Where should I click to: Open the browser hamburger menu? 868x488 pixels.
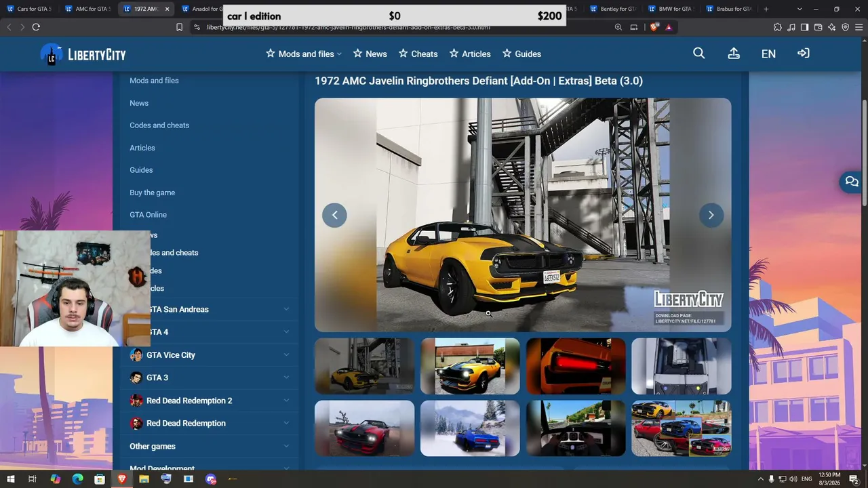coord(859,27)
